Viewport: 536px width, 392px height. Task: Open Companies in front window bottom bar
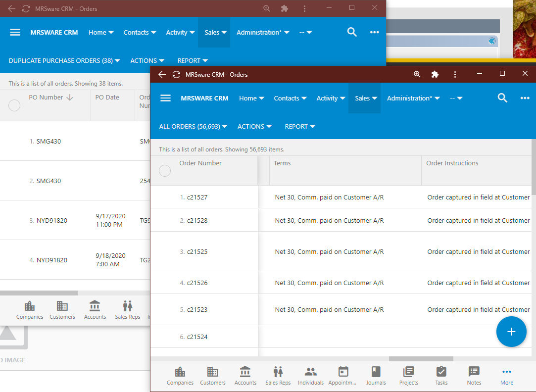(180, 376)
